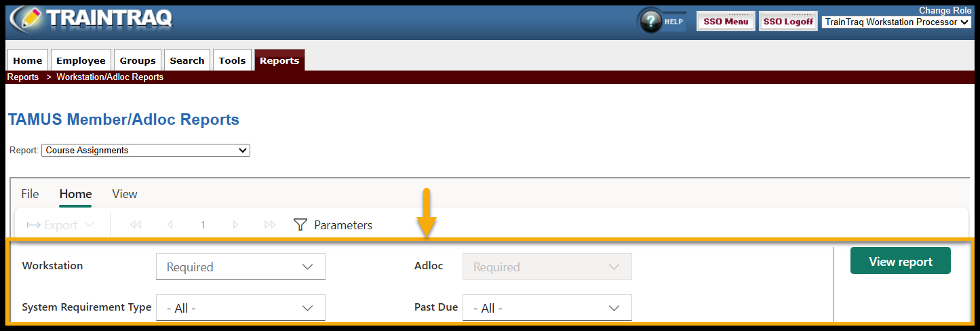
Task: Click the SSO Logoff button
Action: pyautogui.click(x=788, y=22)
